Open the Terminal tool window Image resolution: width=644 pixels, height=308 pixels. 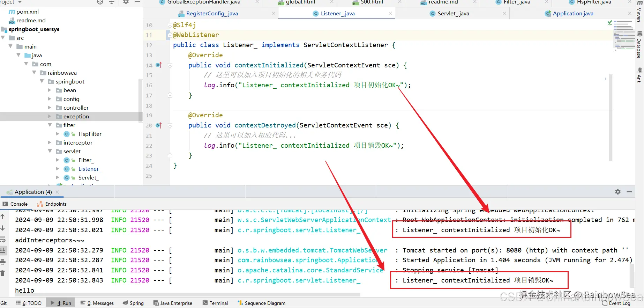(215, 303)
